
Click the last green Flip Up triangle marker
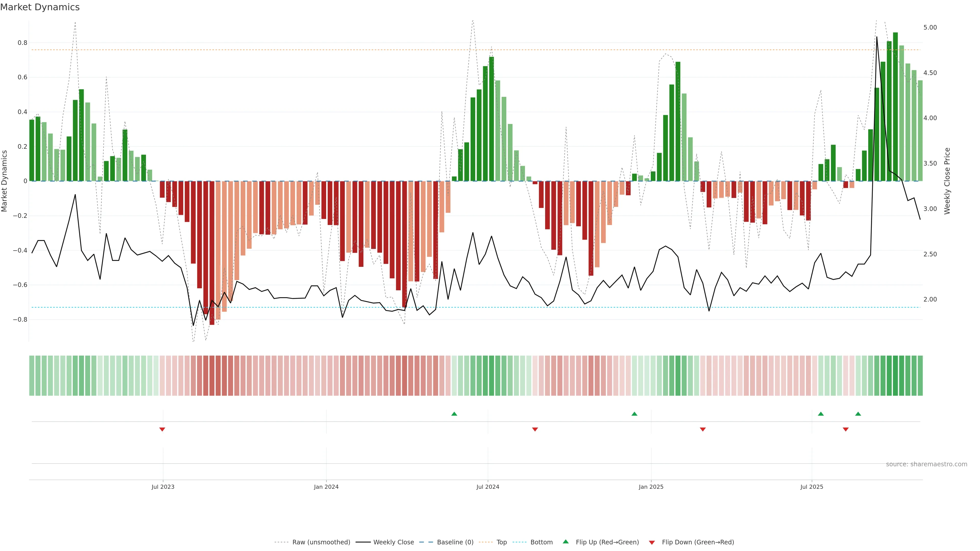click(x=858, y=414)
